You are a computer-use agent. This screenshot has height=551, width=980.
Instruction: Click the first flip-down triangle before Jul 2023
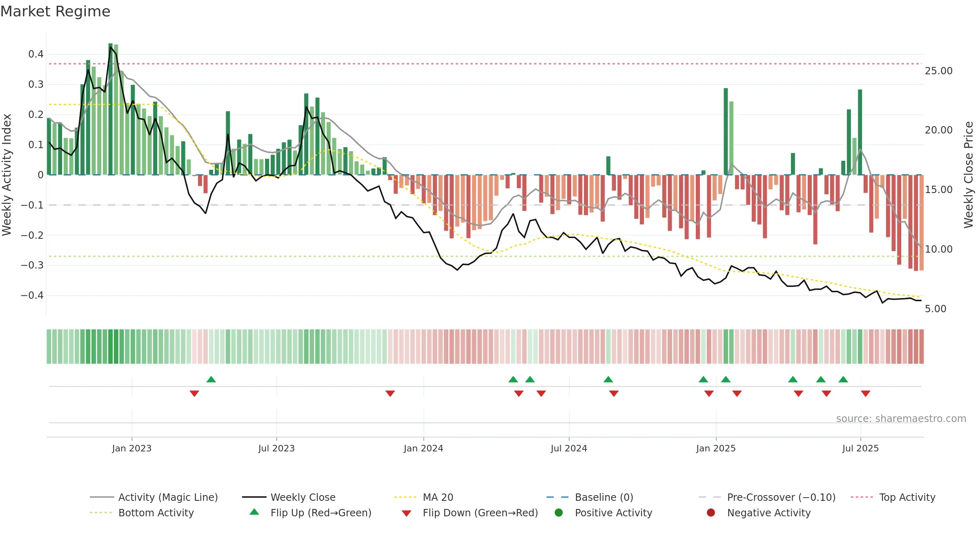[194, 393]
